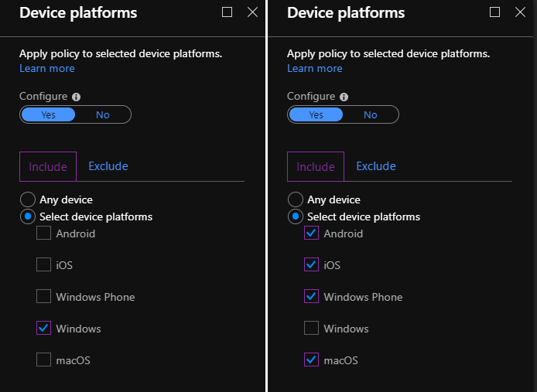Uncheck Windows in the left panel

(43, 329)
